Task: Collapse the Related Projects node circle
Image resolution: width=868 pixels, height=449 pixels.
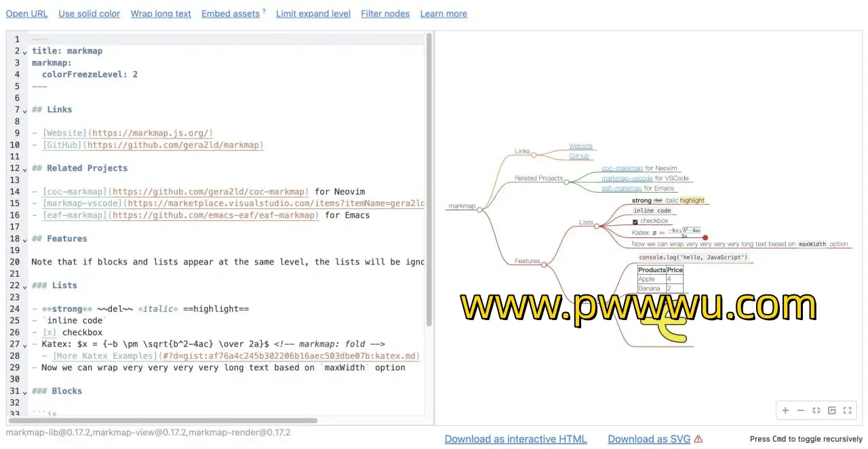Action: tap(567, 182)
